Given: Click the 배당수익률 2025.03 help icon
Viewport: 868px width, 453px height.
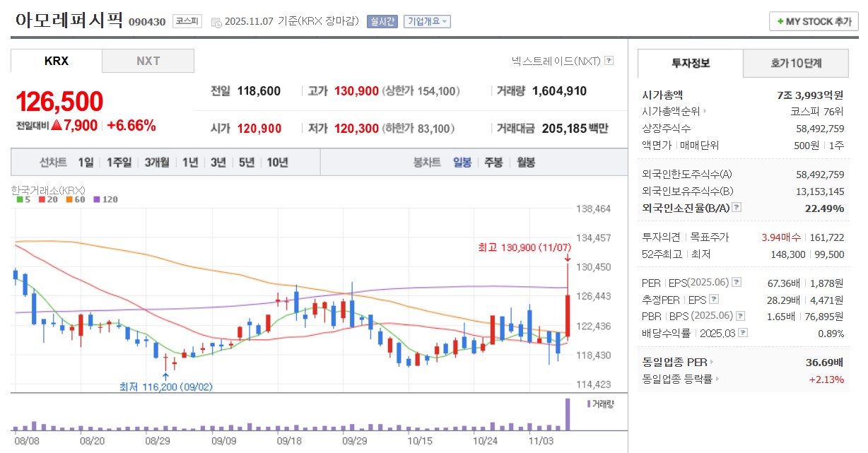Looking at the screenshot, I should pos(742,334).
